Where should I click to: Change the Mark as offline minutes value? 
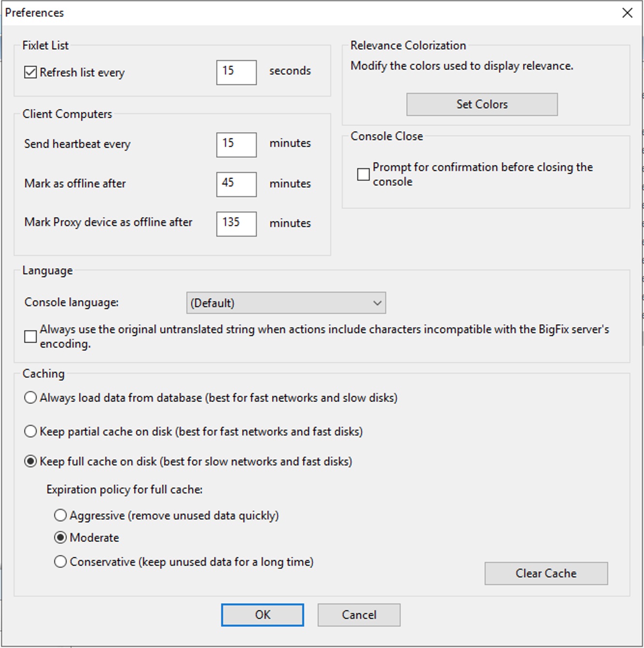coord(236,184)
